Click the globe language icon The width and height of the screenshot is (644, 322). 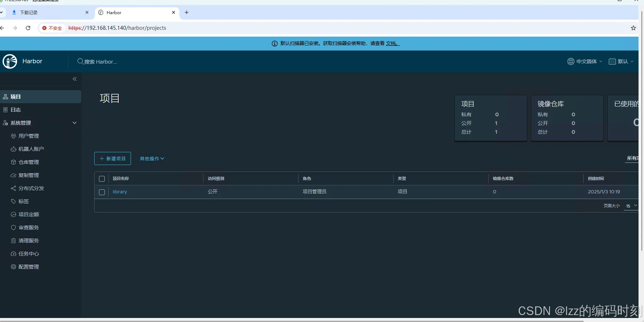pyautogui.click(x=571, y=61)
